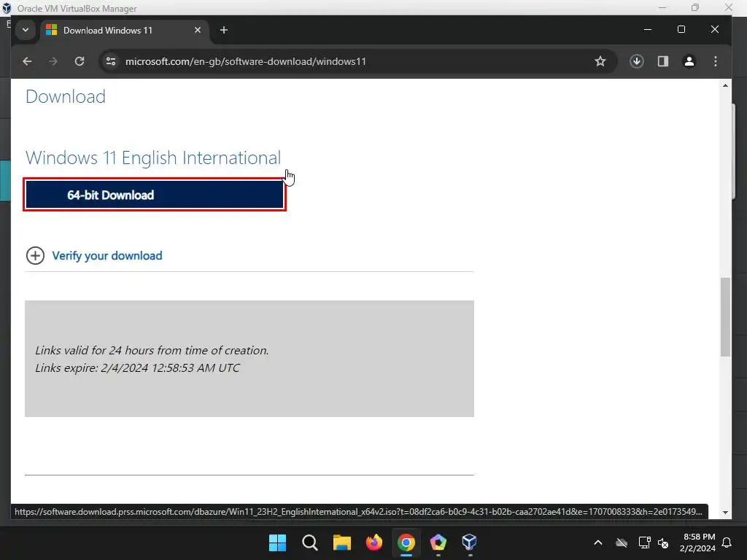The height and width of the screenshot is (560, 747).
Task: Expand Verify your download section
Action: point(35,256)
